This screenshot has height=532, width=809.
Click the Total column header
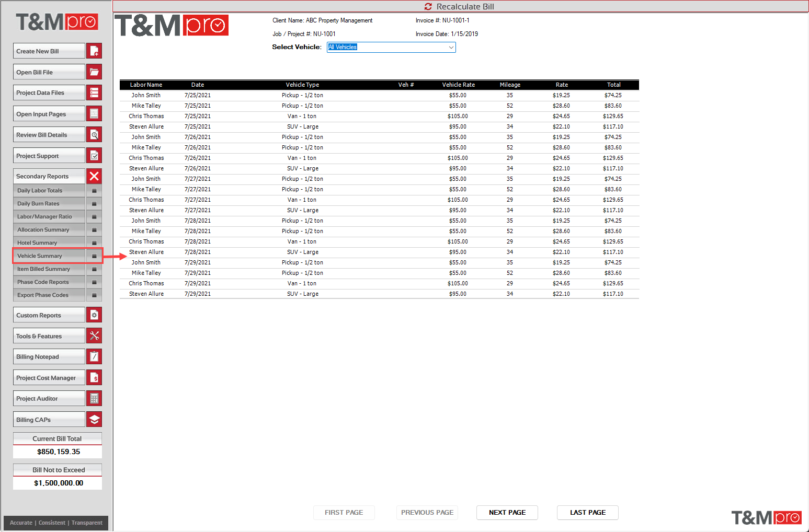pos(614,85)
